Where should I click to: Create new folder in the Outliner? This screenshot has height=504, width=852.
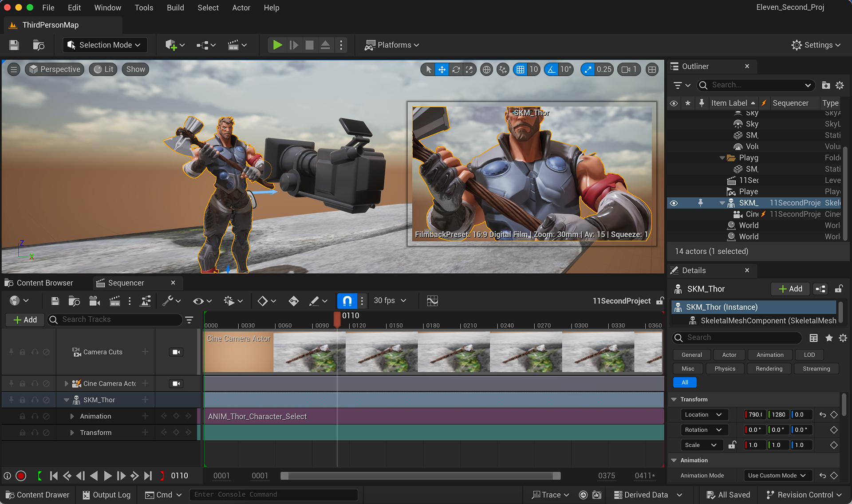coord(825,85)
